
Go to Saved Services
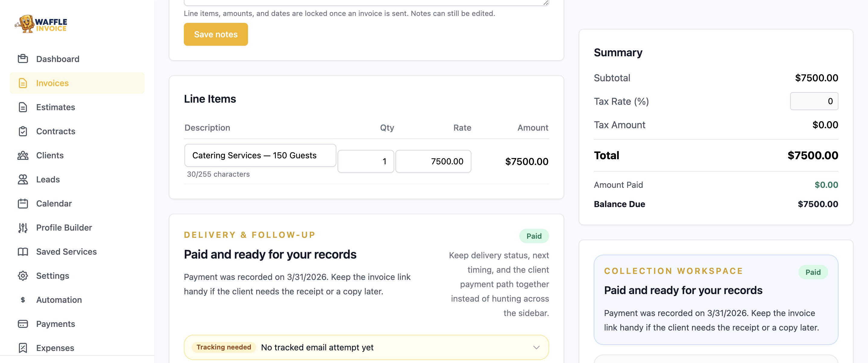coord(77,252)
